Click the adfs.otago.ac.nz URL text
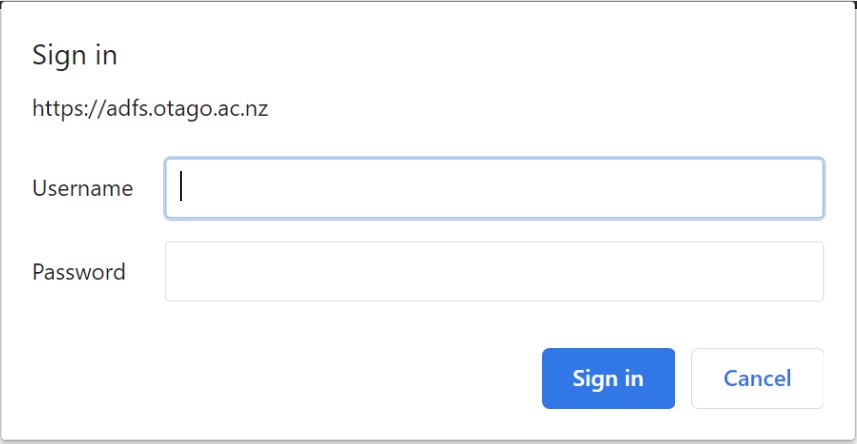Screen dimensions: 857x444 pos(150,108)
